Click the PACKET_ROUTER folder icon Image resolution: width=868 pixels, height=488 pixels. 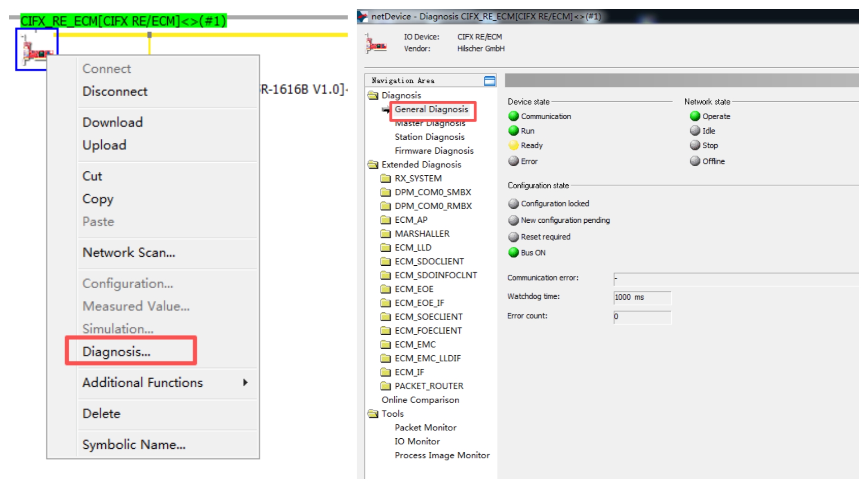(386, 386)
